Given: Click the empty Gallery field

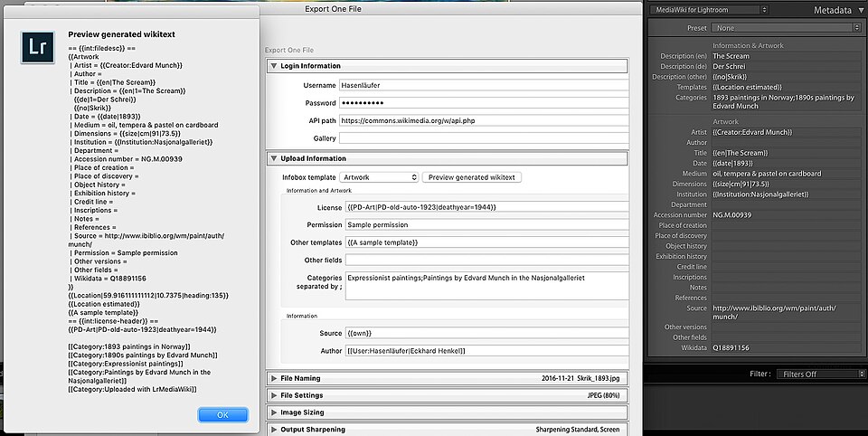Looking at the screenshot, I should coord(484,138).
